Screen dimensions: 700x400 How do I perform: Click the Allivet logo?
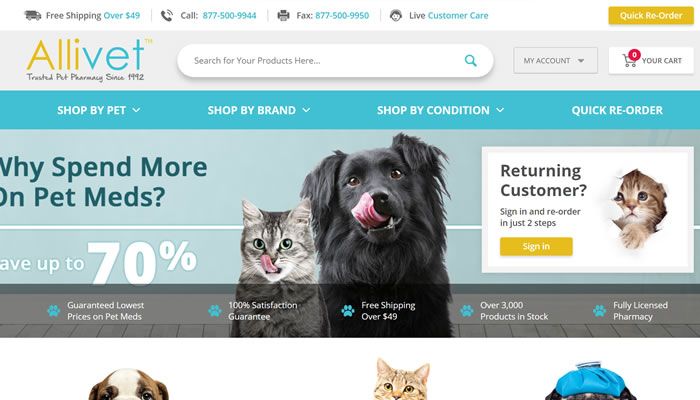coord(89,60)
